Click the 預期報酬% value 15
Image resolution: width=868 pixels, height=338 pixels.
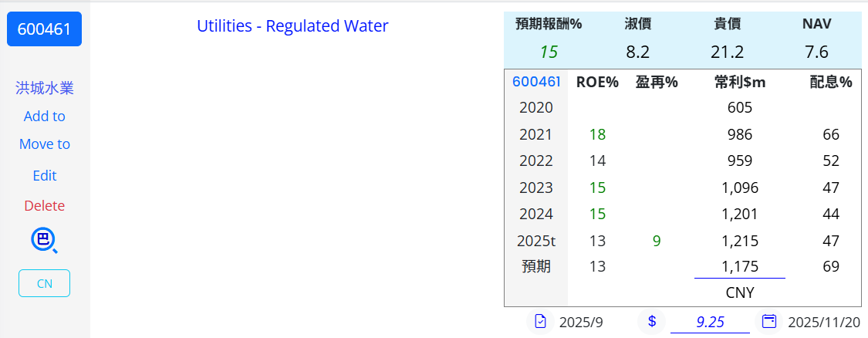pos(549,52)
